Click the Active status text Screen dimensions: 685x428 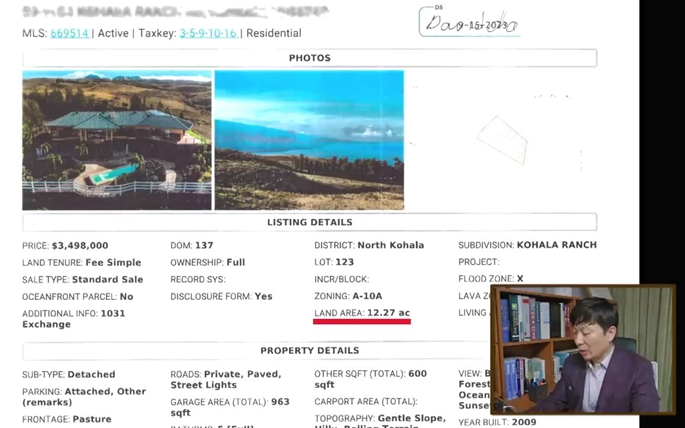point(113,33)
